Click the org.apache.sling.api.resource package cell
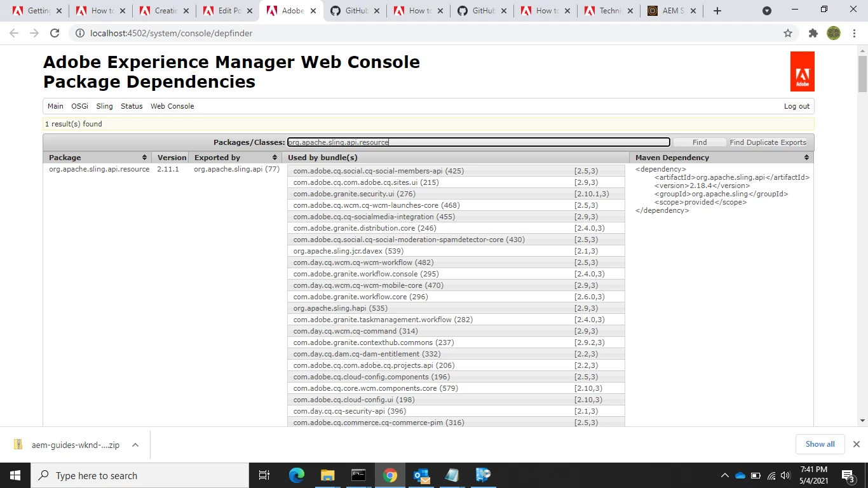868x488 pixels. (99, 169)
